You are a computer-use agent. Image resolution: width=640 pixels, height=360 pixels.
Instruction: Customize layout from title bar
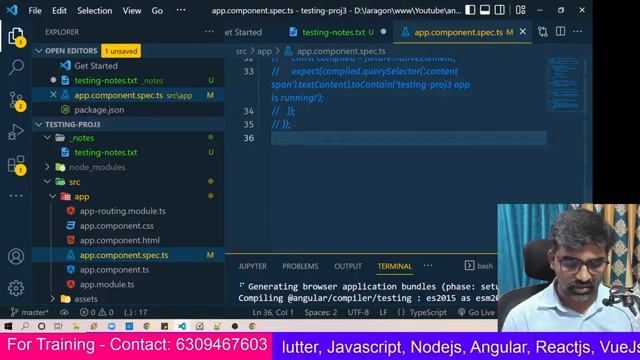(520, 10)
